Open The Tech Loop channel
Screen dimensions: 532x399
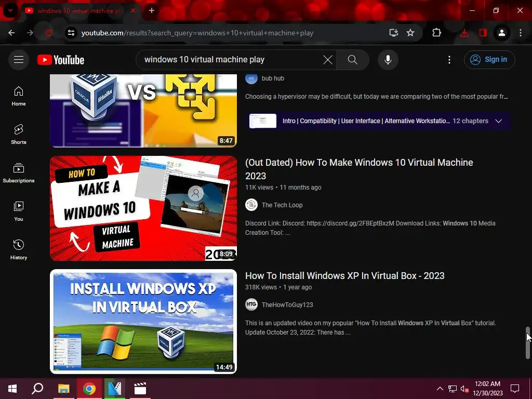click(x=282, y=205)
